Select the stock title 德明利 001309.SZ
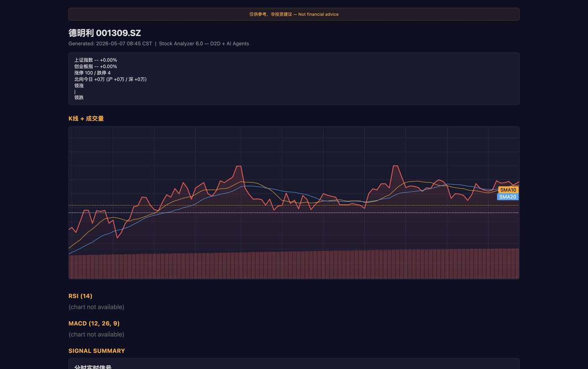 tap(105, 33)
